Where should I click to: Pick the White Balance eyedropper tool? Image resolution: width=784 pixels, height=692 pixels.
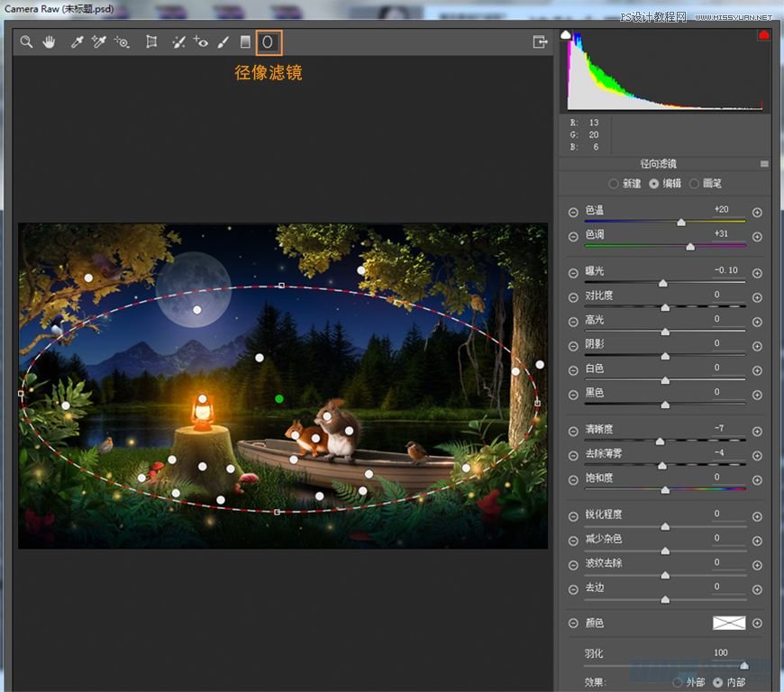(x=77, y=41)
